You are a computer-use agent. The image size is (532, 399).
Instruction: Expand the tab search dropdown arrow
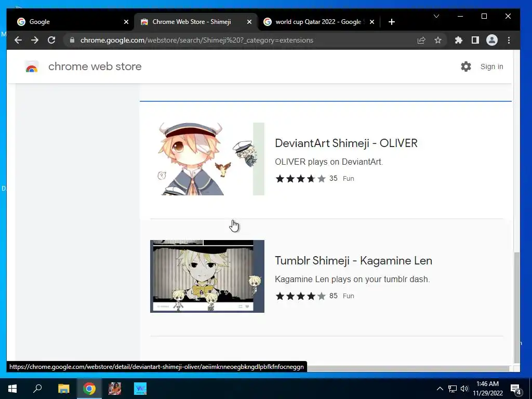point(436,16)
